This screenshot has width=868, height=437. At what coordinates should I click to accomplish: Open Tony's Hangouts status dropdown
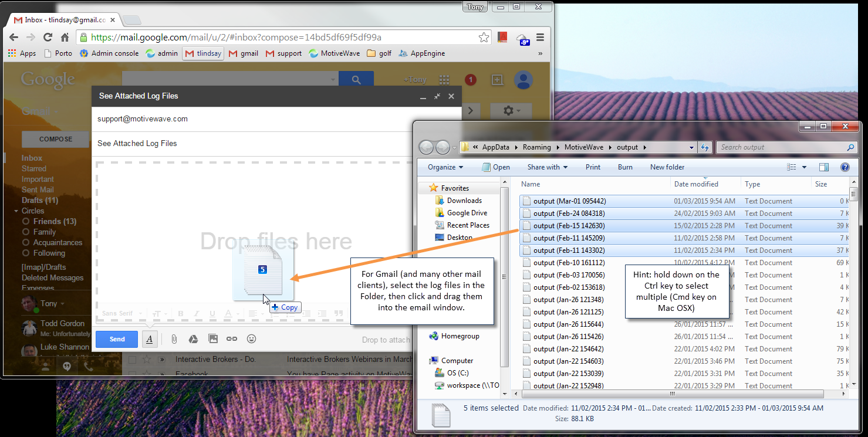tap(62, 304)
